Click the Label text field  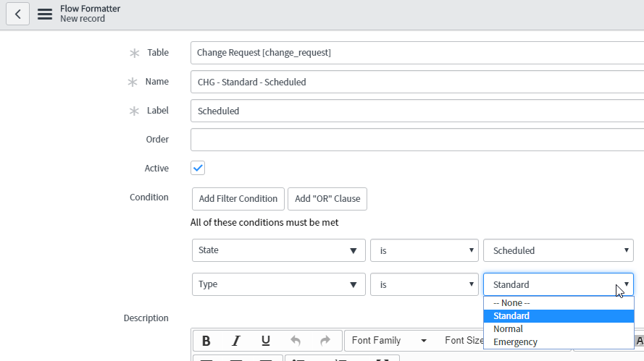pos(417,111)
